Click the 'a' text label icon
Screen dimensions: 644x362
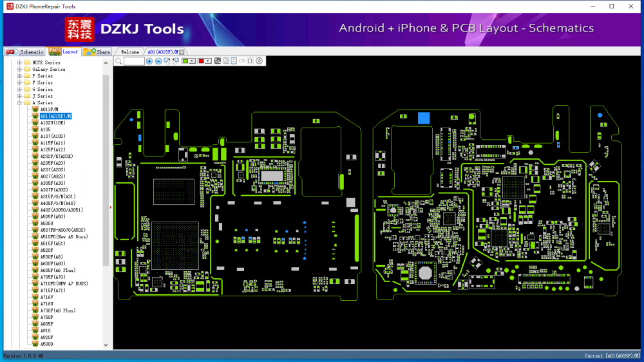click(x=226, y=61)
